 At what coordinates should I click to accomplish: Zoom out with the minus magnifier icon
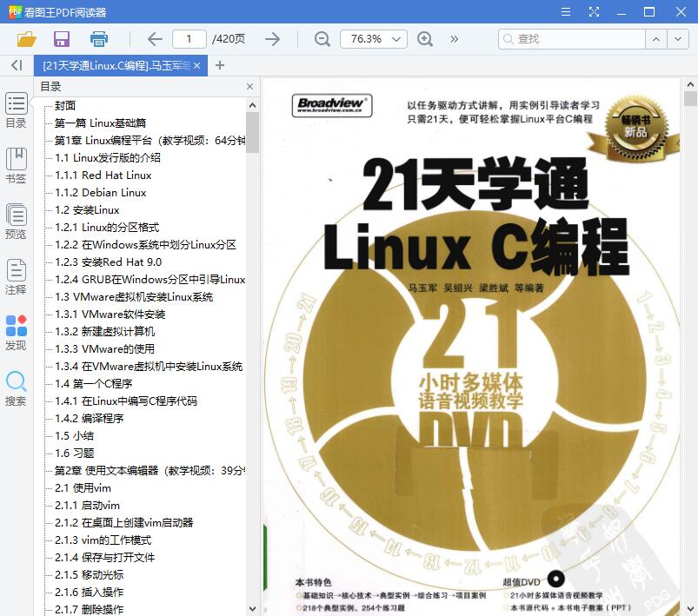click(322, 39)
